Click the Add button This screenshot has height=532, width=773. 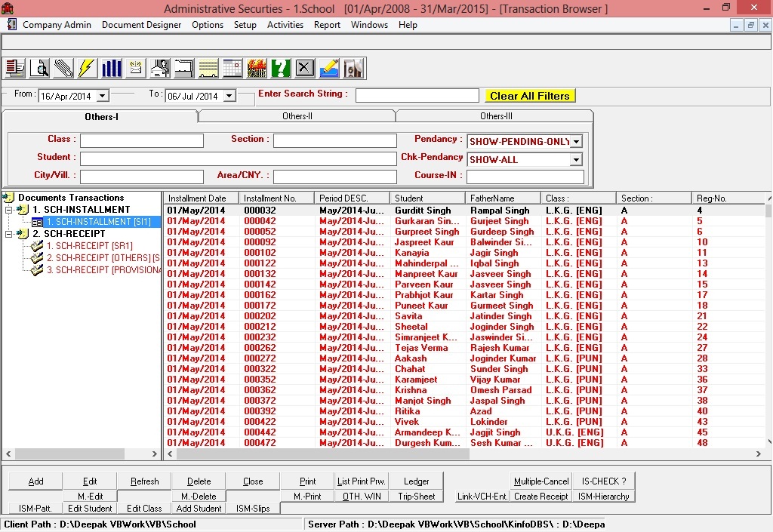(x=35, y=481)
